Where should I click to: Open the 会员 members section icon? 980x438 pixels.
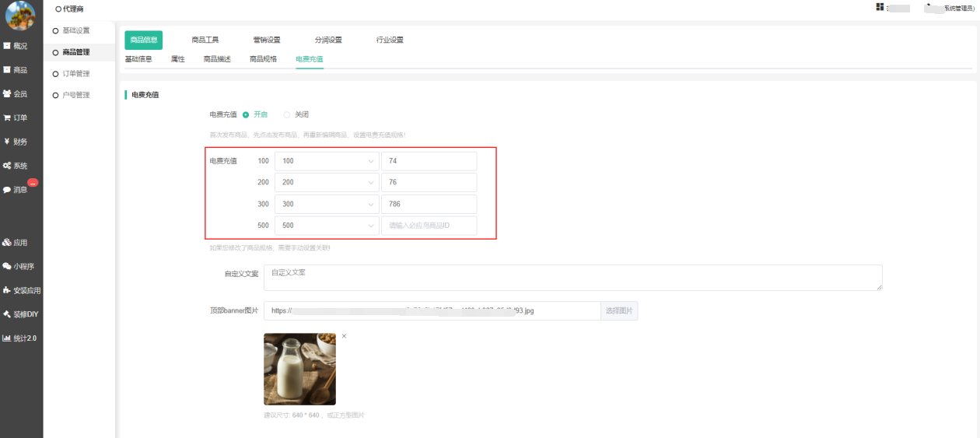pyautogui.click(x=7, y=94)
